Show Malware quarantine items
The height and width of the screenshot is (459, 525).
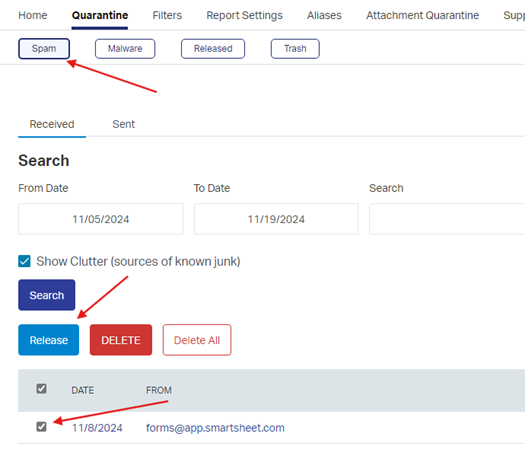(x=125, y=49)
